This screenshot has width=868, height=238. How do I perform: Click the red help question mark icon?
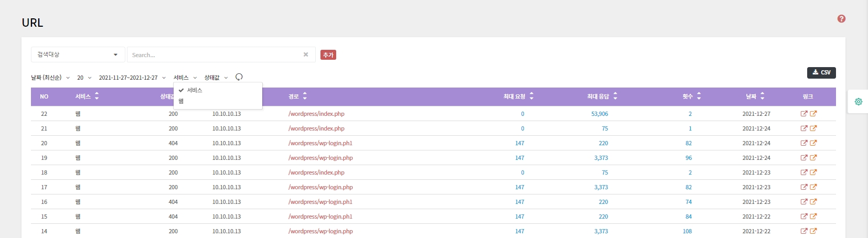tap(841, 19)
